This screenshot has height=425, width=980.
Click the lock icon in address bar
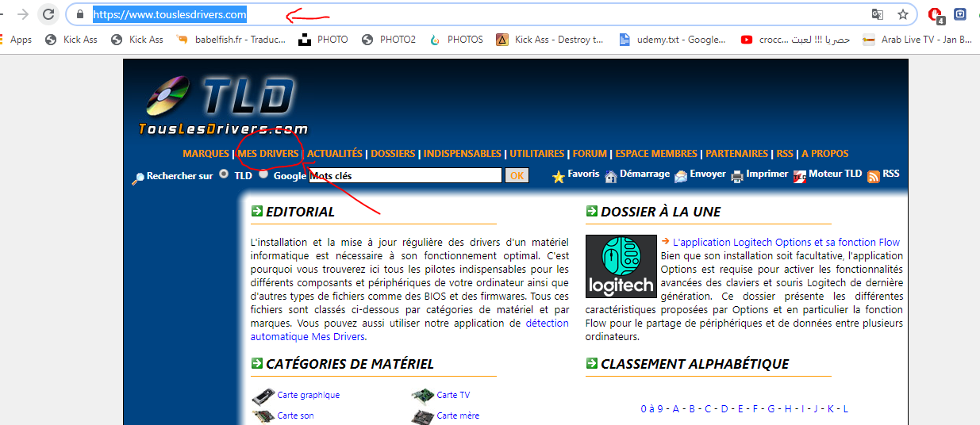pyautogui.click(x=79, y=14)
